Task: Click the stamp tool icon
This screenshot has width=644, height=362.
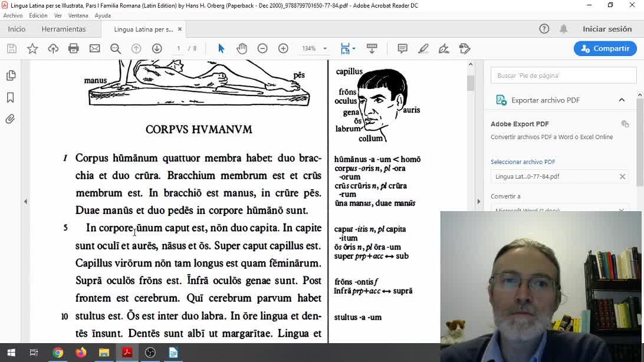Action: click(465, 48)
